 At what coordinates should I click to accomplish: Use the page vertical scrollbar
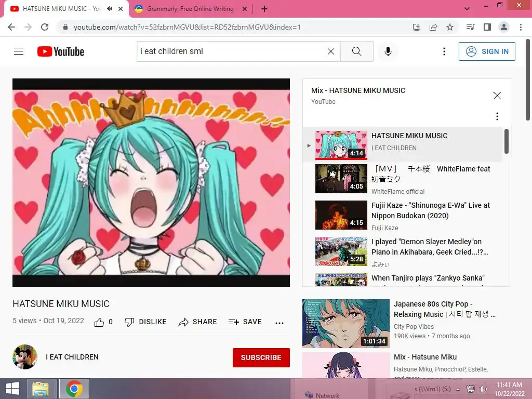[x=528, y=79]
